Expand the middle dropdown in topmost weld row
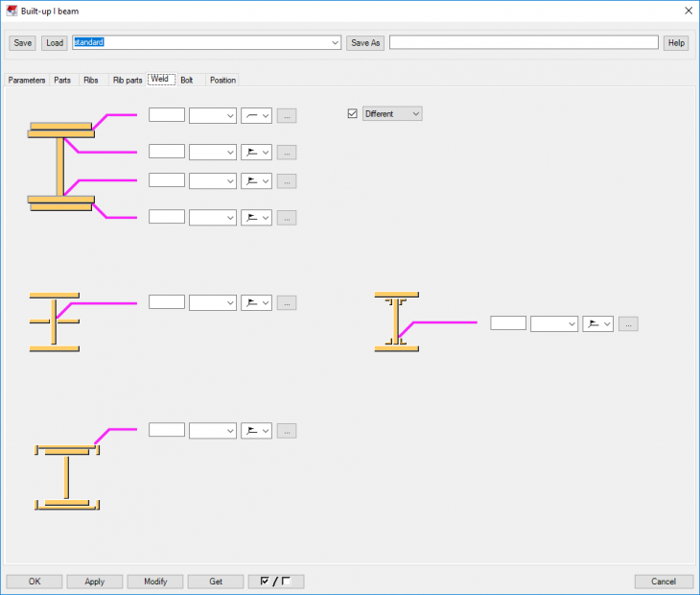This screenshot has height=595, width=700. tap(213, 115)
